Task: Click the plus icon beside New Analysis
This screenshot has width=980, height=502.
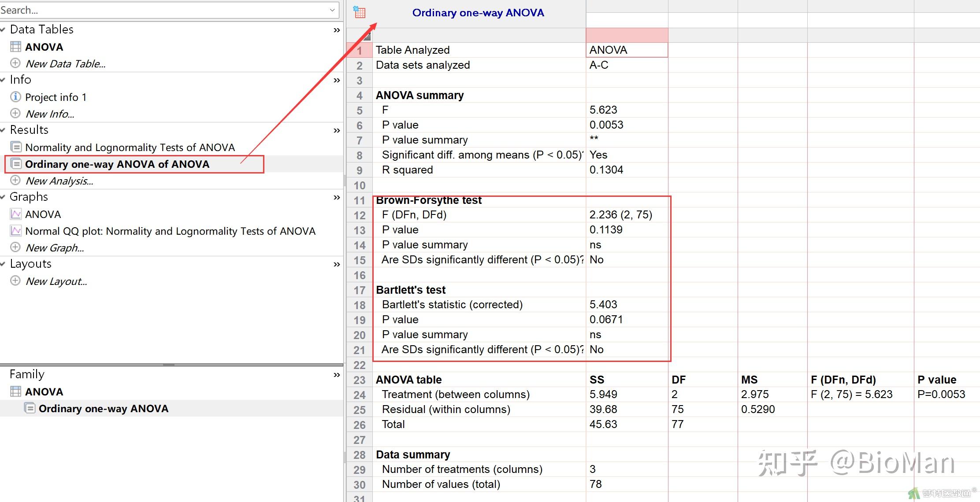Action: [15, 180]
